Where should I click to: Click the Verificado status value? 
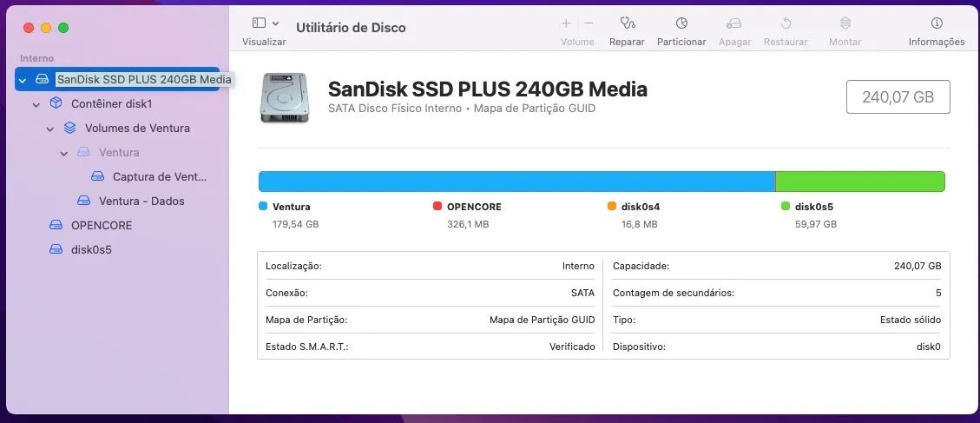click(572, 347)
